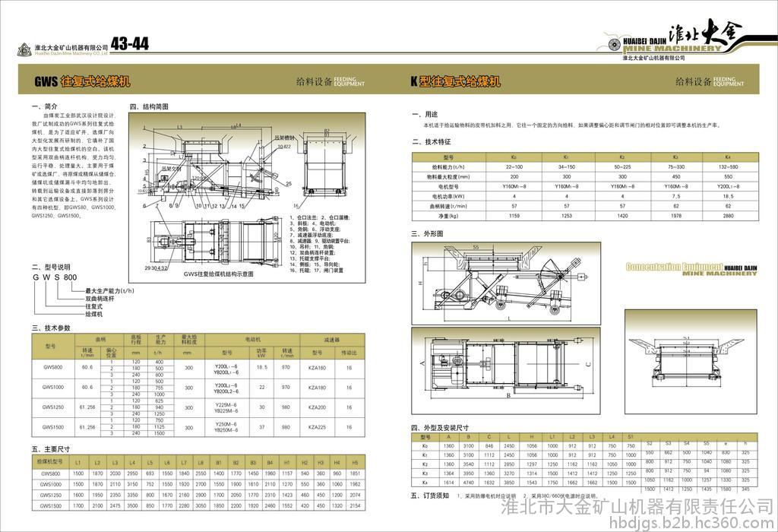Image resolution: width=778 pixels, height=532 pixels.
Task: Click the "2880" net weight cell
Action: pos(728,216)
